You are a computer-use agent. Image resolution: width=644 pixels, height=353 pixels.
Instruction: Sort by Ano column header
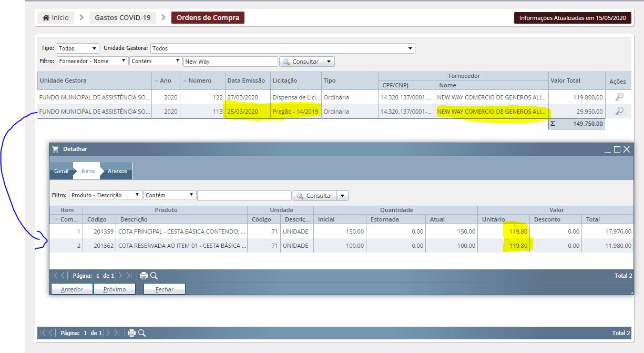[166, 80]
